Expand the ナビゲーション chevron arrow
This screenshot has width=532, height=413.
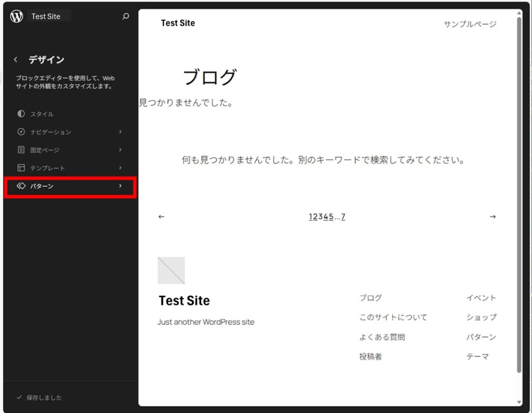120,132
